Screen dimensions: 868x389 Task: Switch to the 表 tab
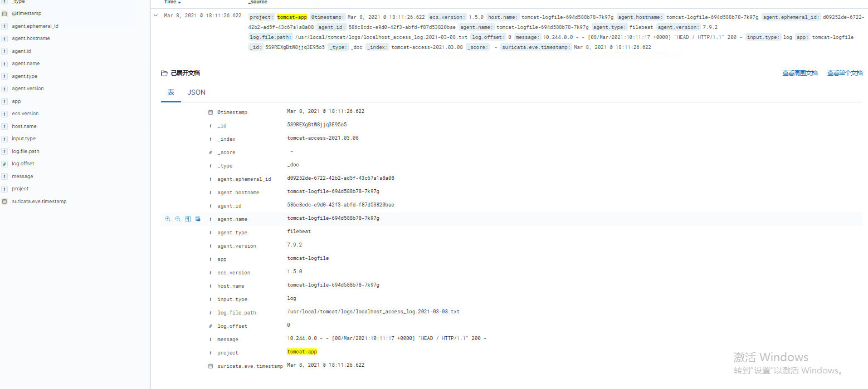tap(171, 92)
